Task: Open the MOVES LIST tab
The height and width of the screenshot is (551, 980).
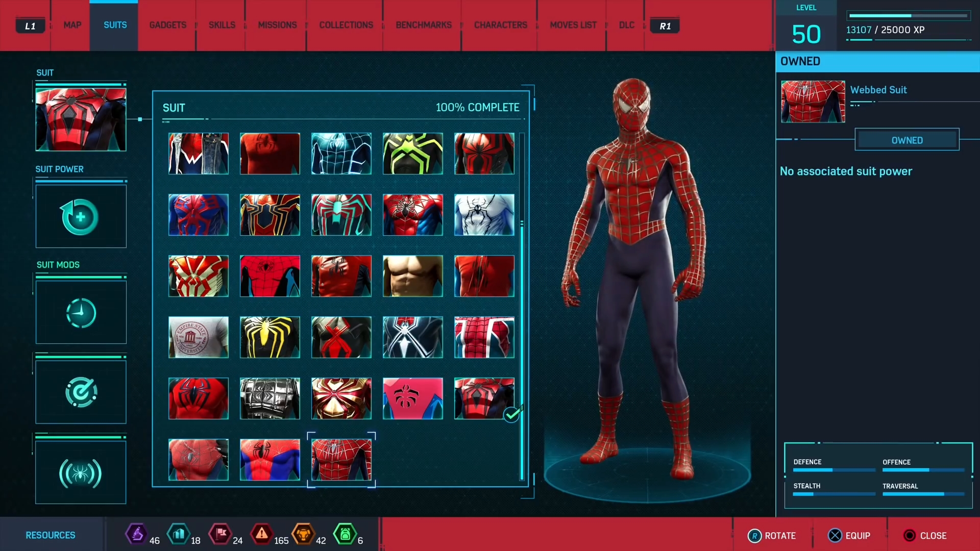Action: click(x=573, y=25)
